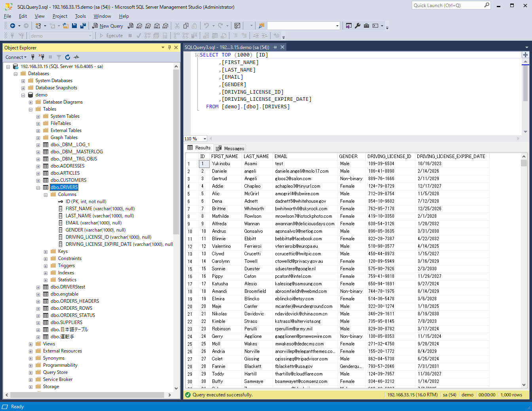The width and height of the screenshot is (532, 411).
Task: Open the command window dropdown arrow
Action: tap(382, 26)
